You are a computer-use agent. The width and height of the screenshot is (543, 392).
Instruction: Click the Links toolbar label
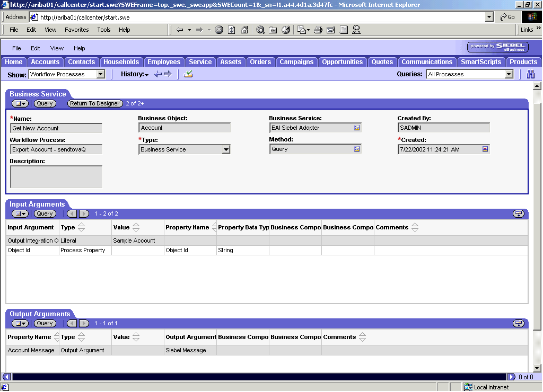click(x=527, y=30)
